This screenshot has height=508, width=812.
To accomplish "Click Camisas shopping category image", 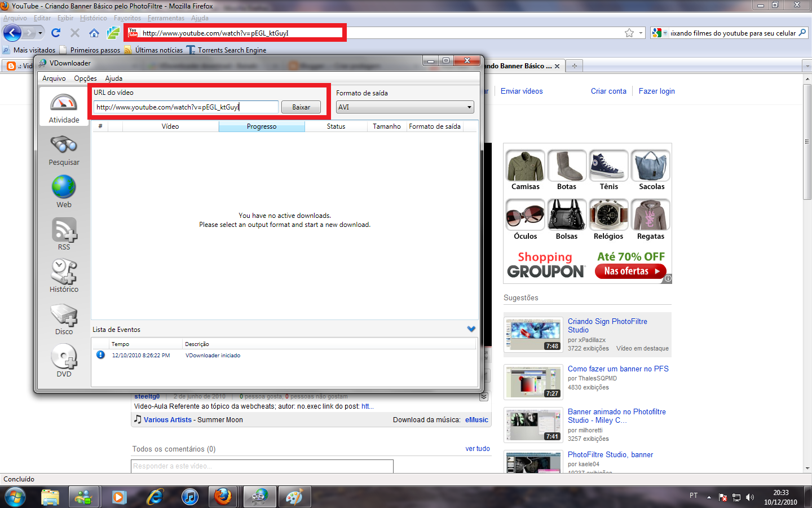I will click(x=526, y=166).
